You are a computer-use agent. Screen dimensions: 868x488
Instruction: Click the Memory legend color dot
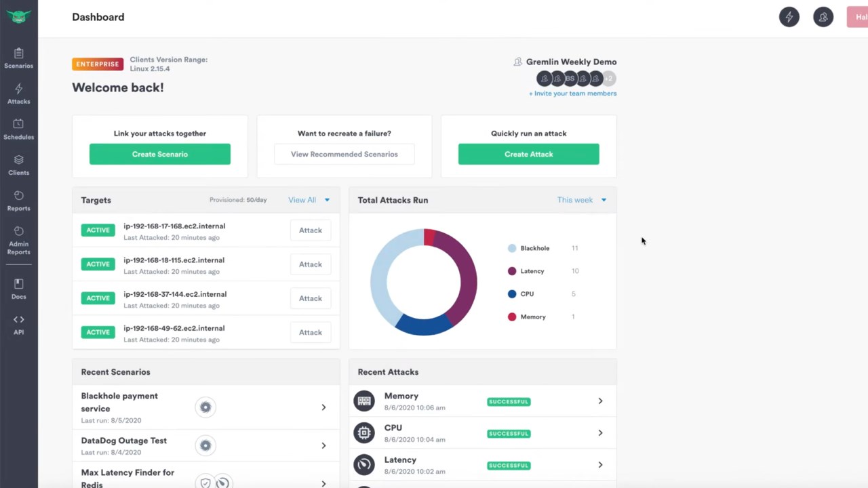click(512, 317)
